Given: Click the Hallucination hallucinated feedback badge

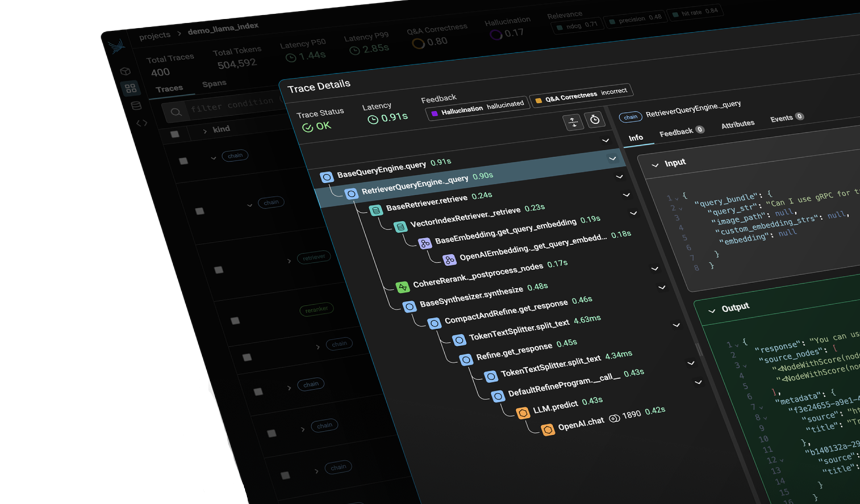Looking at the screenshot, I should 477,108.
